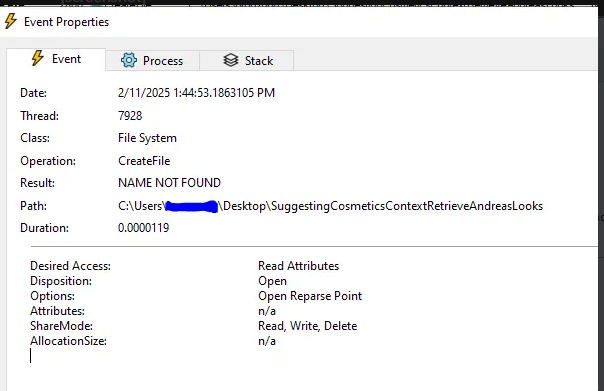Open the Process tab
Image resolution: width=604 pixels, height=391 pixels.
152,60
